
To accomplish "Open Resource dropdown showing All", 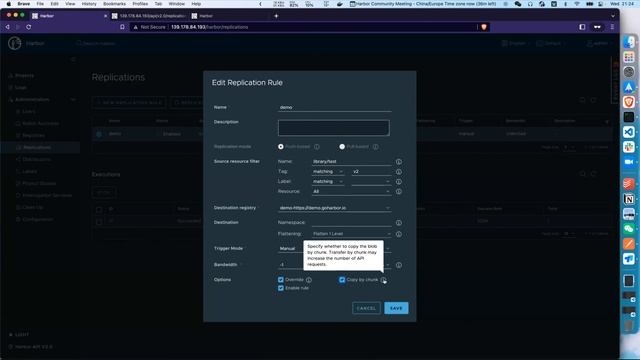I will pos(351,191).
